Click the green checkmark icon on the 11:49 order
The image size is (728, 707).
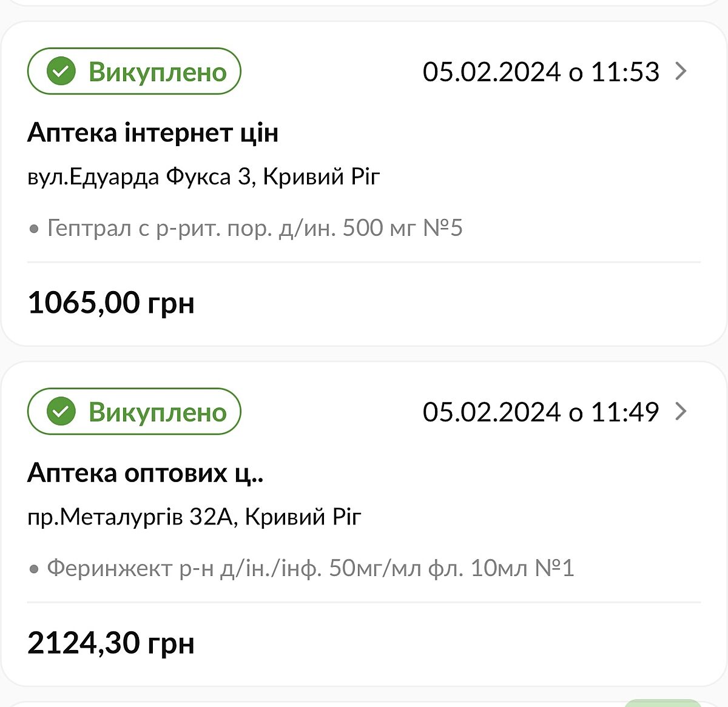(x=61, y=412)
